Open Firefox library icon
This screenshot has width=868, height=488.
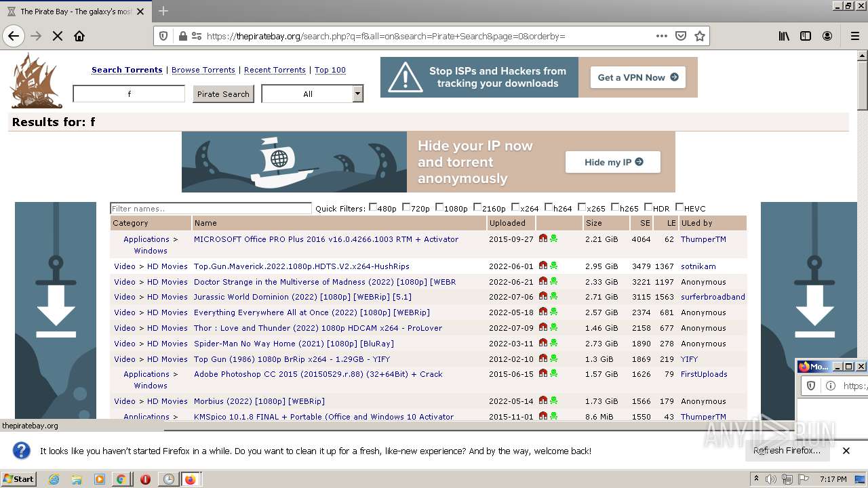click(784, 36)
